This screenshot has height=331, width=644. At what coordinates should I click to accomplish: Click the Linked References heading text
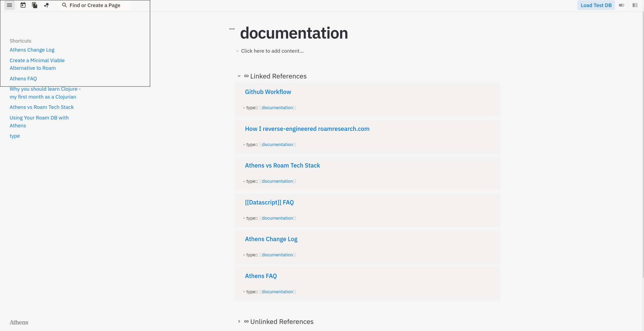click(x=278, y=76)
